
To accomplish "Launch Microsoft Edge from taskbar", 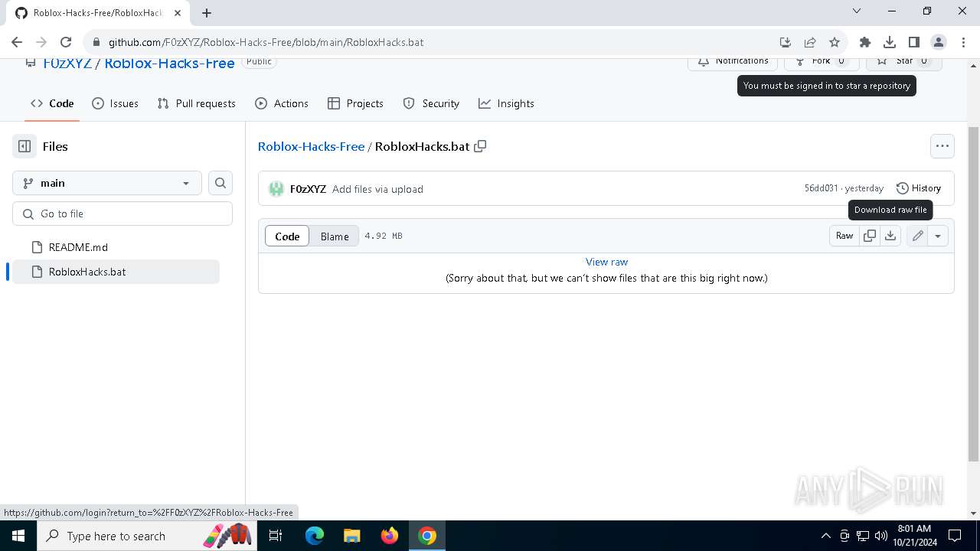I will [x=315, y=536].
